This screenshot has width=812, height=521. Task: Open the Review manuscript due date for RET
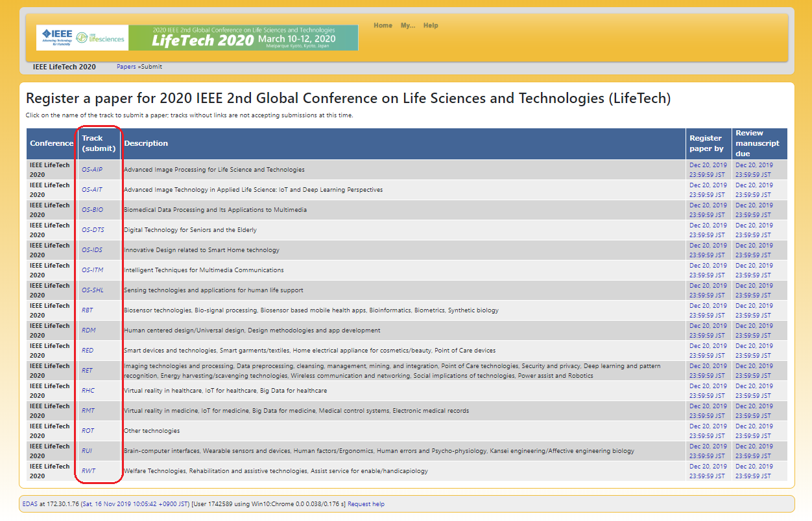(754, 371)
